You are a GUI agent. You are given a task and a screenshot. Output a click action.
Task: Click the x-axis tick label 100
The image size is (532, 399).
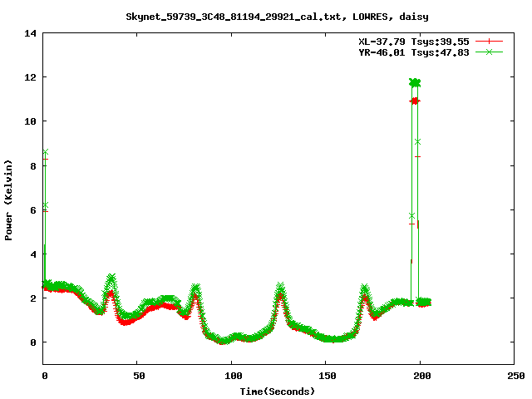point(233,376)
